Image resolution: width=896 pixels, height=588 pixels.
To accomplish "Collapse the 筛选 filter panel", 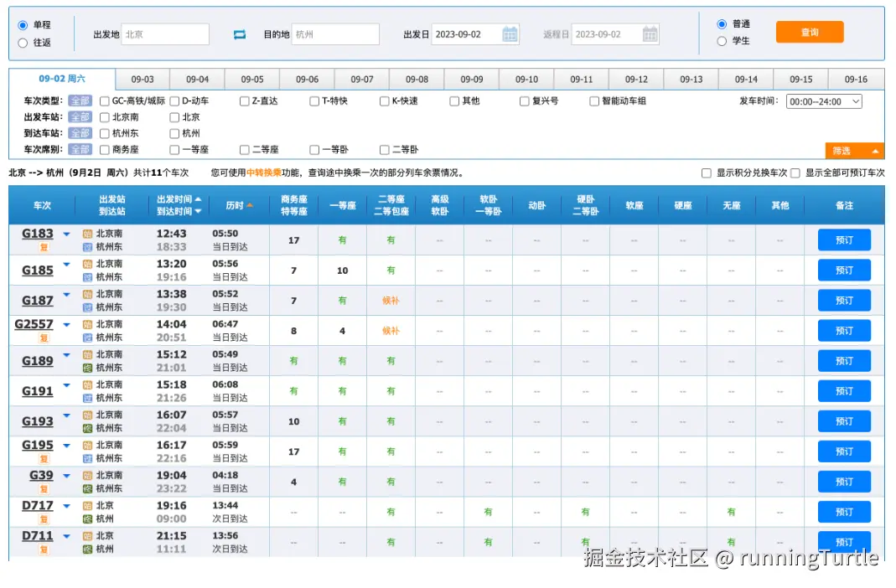I will pyautogui.click(x=854, y=151).
